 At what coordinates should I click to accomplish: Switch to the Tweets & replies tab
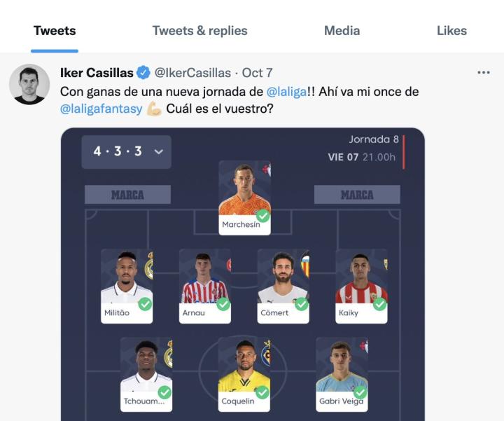pos(199,31)
